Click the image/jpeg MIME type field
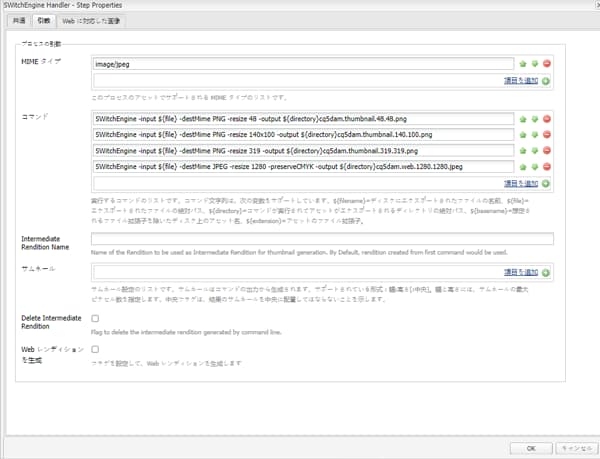 click(x=303, y=64)
